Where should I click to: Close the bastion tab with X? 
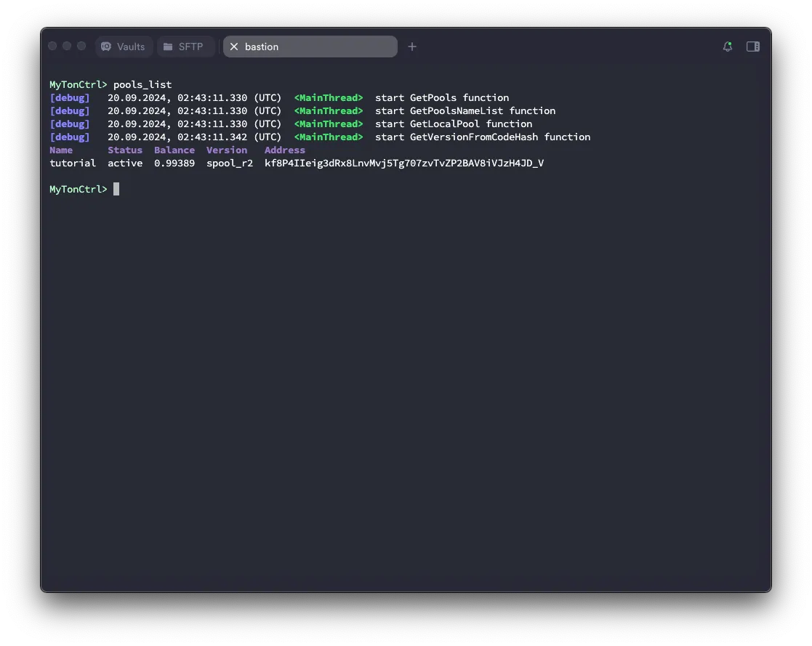[234, 47]
